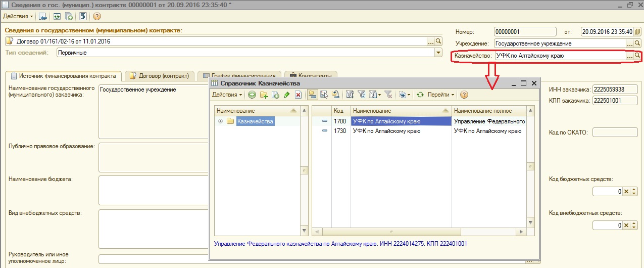The image size is (644, 268).
Task: Open help in Справочник Казначейства toolbar
Action: [x=464, y=95]
